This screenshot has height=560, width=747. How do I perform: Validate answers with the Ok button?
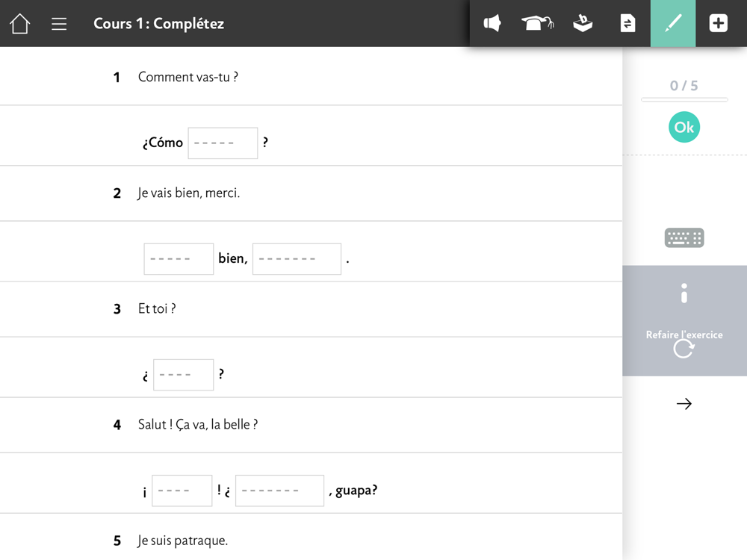coord(684,127)
